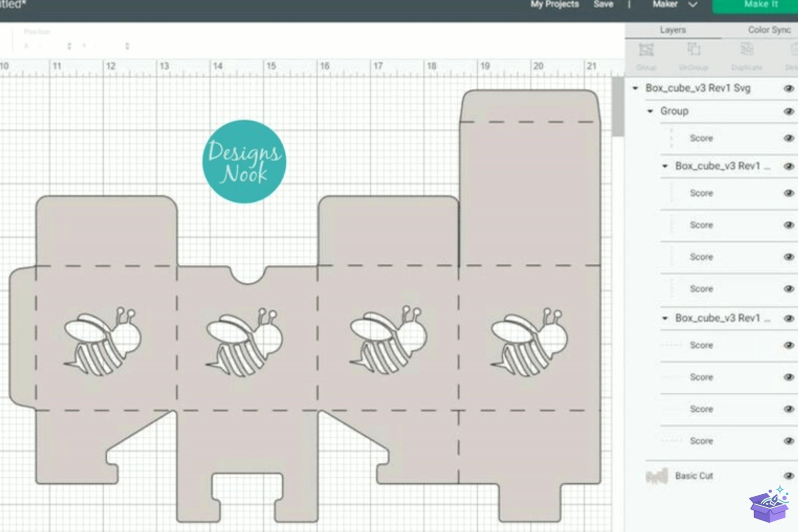The width and height of the screenshot is (798, 532).
Task: Click the Group icon in Layers toolbar
Action: pos(646,50)
